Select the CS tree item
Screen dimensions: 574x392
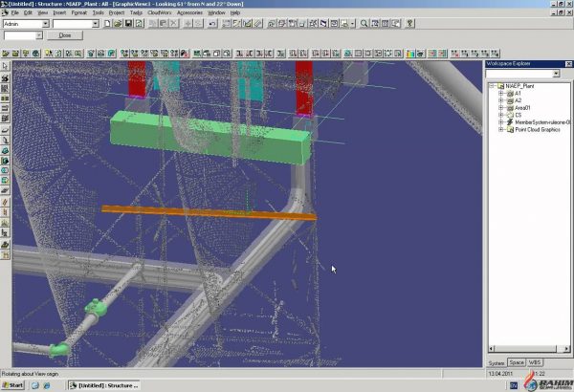pyautogui.click(x=518, y=115)
